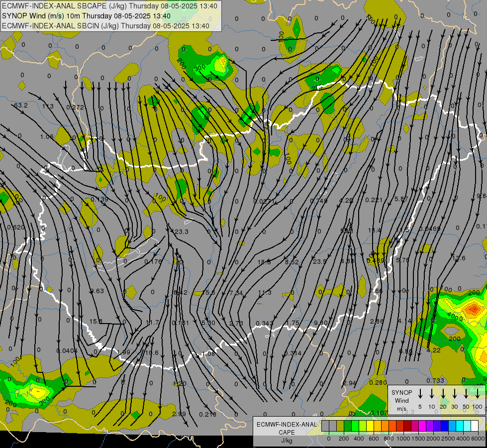Click the 2.73 value on the map
Viewport: 487px width, 448px height.
[236, 324]
